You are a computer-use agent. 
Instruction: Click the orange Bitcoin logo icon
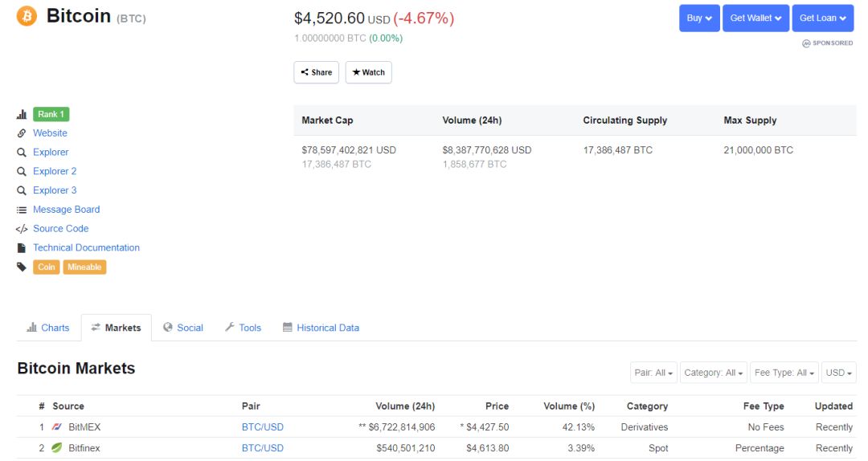(x=27, y=16)
